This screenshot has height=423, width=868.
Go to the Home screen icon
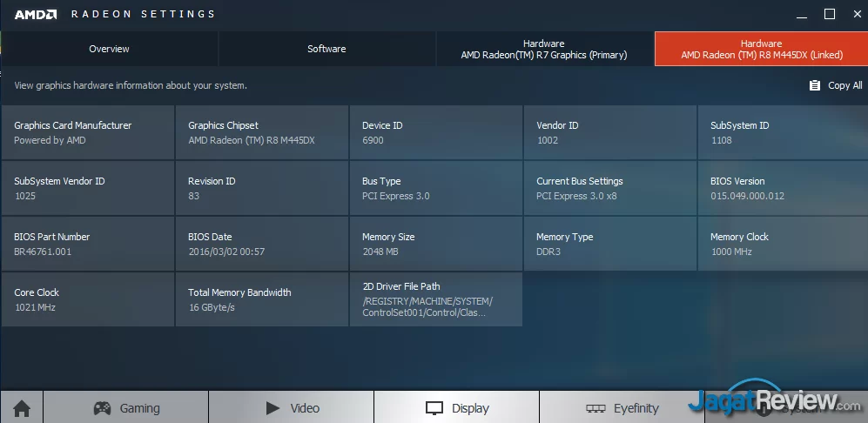click(21, 407)
